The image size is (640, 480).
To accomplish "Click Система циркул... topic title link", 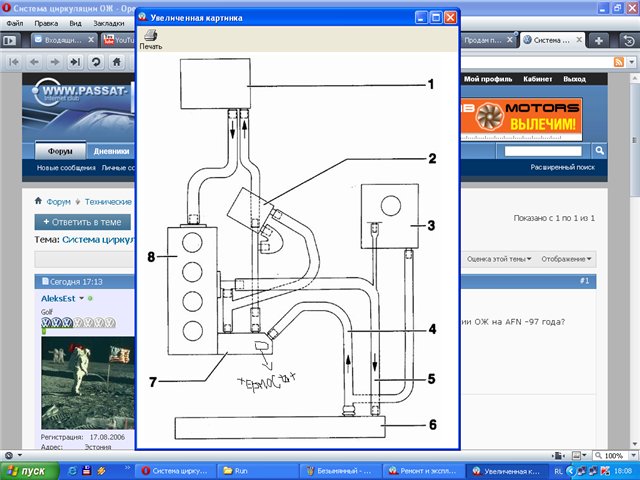I will click(x=98, y=240).
